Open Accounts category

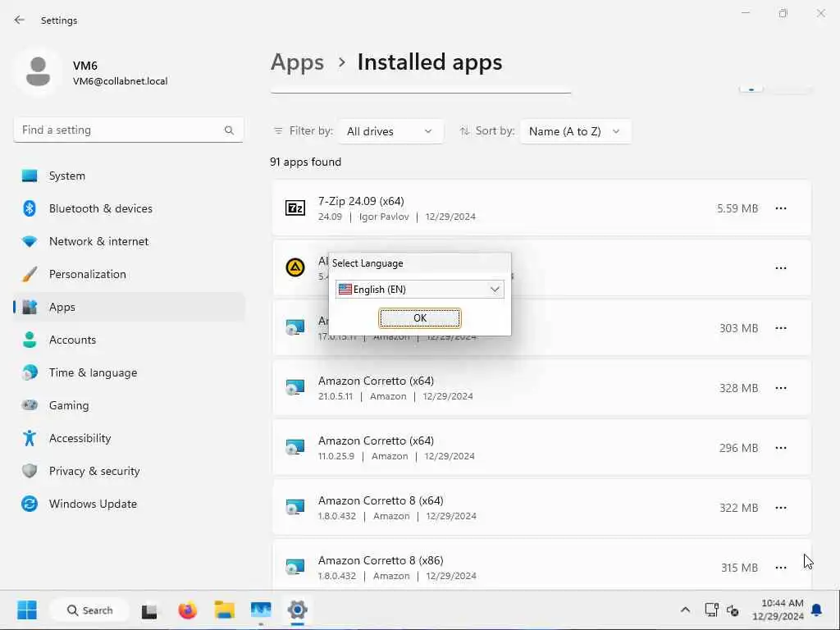click(x=129, y=340)
